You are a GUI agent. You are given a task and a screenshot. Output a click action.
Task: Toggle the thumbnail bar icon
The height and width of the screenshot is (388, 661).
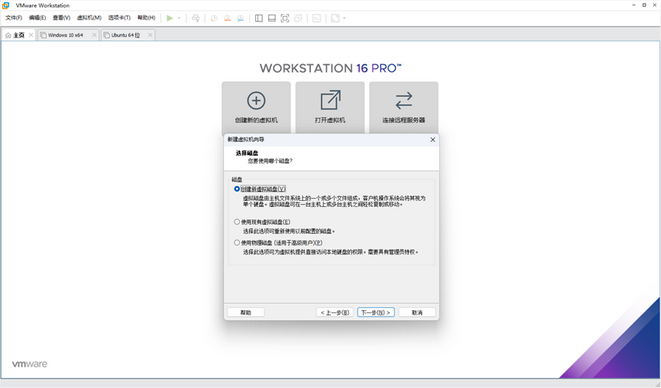pos(272,18)
